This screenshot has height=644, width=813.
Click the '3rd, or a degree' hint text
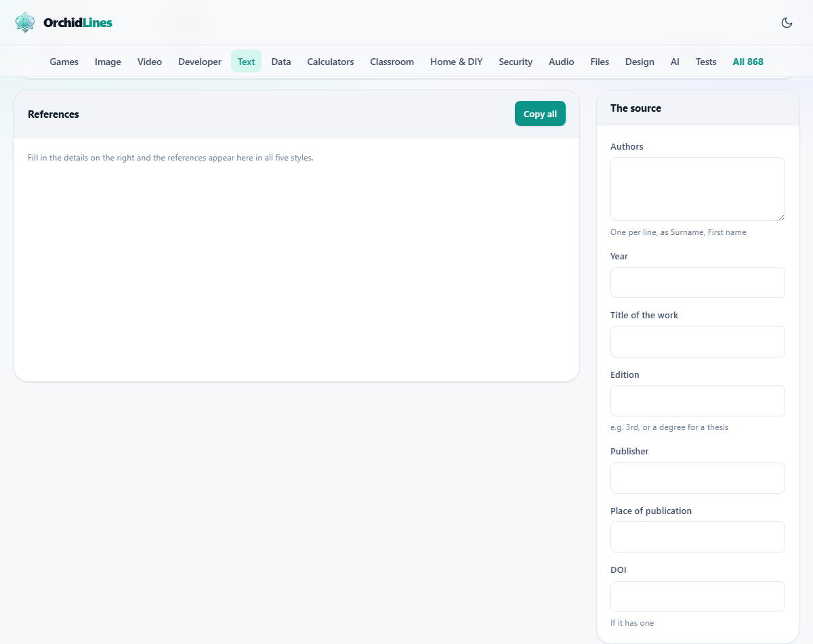pyautogui.click(x=669, y=427)
